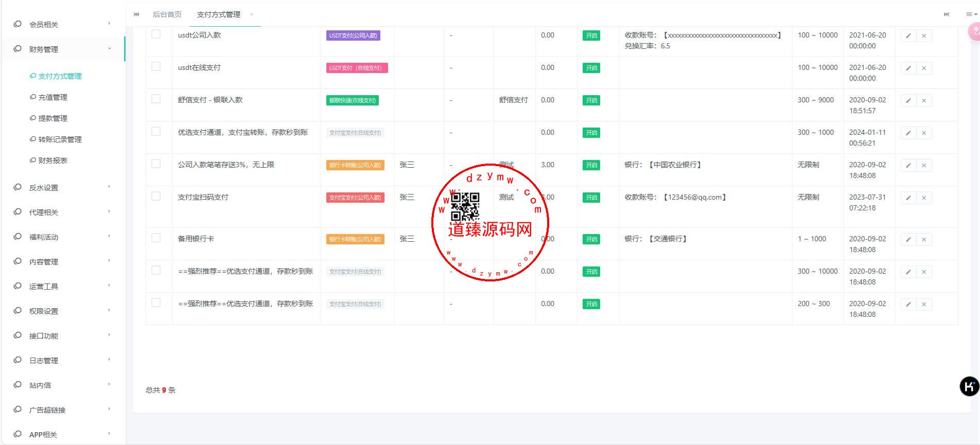The width and height of the screenshot is (980, 445).
Task: Switch to the 后台首页 tab
Action: [x=167, y=14]
